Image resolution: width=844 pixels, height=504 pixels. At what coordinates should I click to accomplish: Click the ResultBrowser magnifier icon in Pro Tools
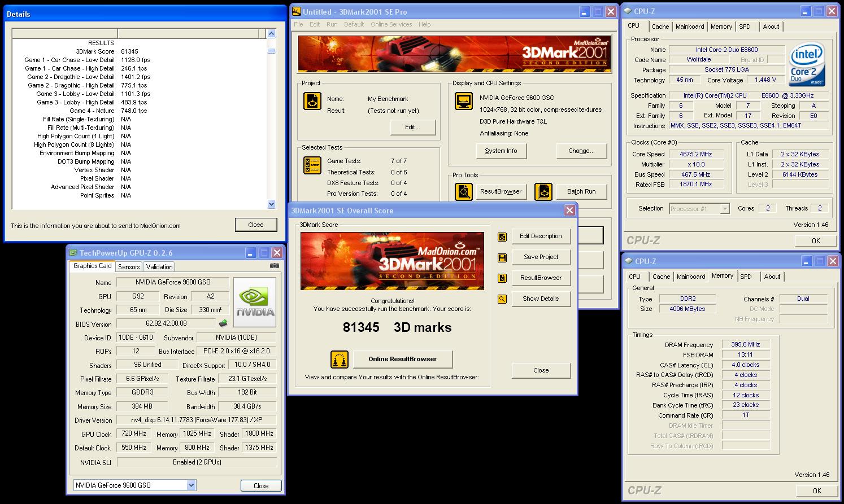point(464,192)
